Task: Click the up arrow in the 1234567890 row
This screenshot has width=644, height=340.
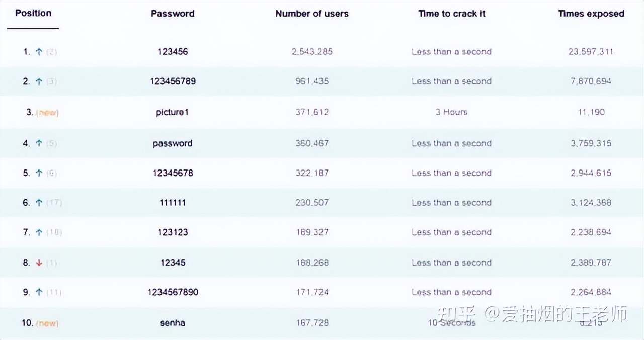Action: pos(39,292)
